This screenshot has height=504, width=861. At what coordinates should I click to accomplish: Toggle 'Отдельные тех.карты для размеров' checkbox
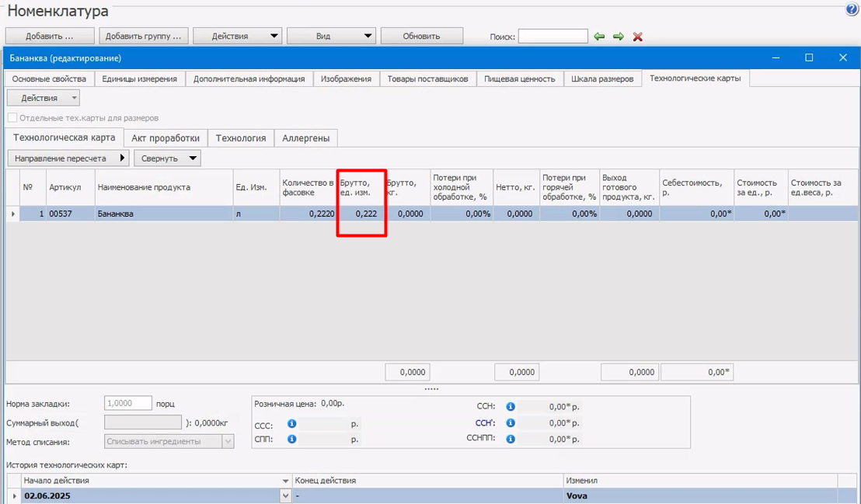pos(12,118)
